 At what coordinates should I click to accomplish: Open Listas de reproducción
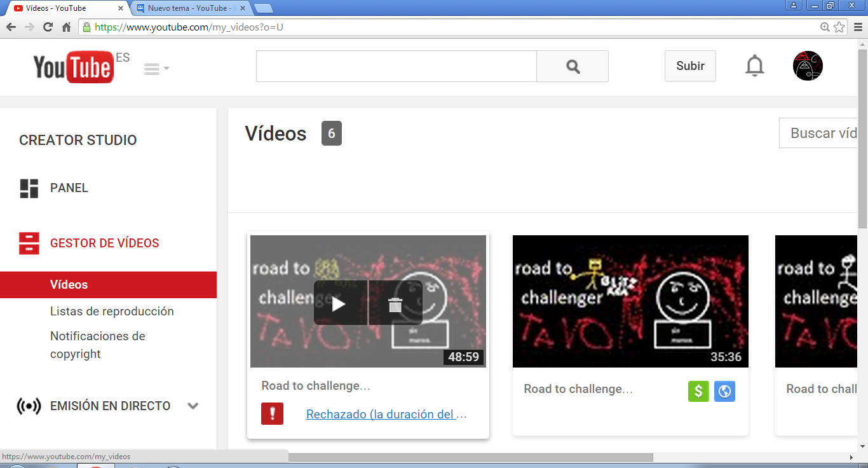[x=112, y=311]
